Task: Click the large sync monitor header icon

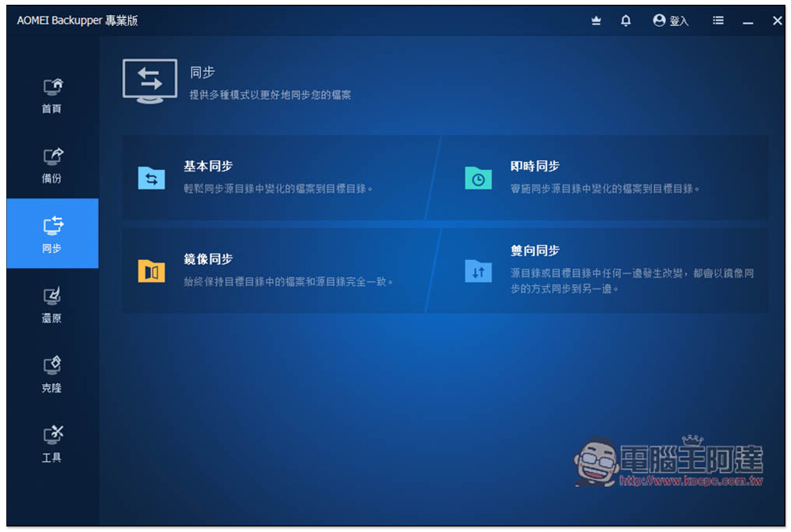Action: 149,81
